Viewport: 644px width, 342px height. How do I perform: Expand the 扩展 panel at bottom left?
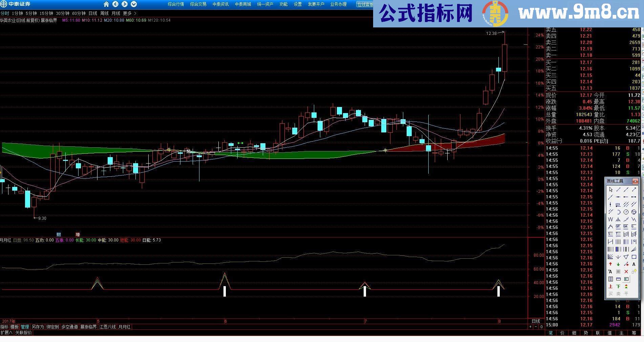tap(6, 333)
